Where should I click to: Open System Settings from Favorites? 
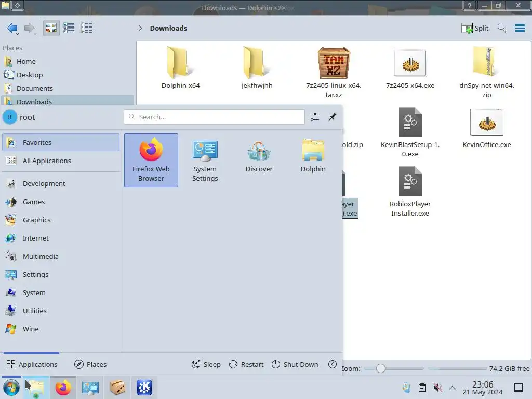205,160
